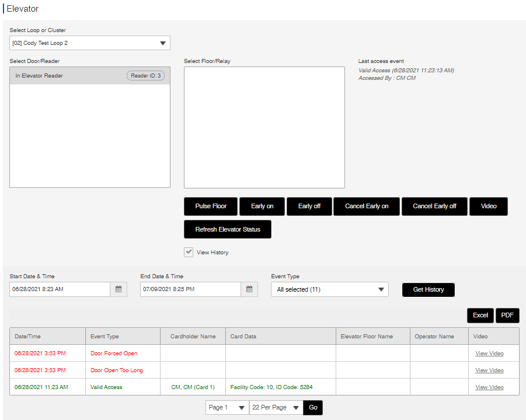Click the Elevator Floor Name column header
The width and height of the screenshot is (526, 420).
(373, 336)
